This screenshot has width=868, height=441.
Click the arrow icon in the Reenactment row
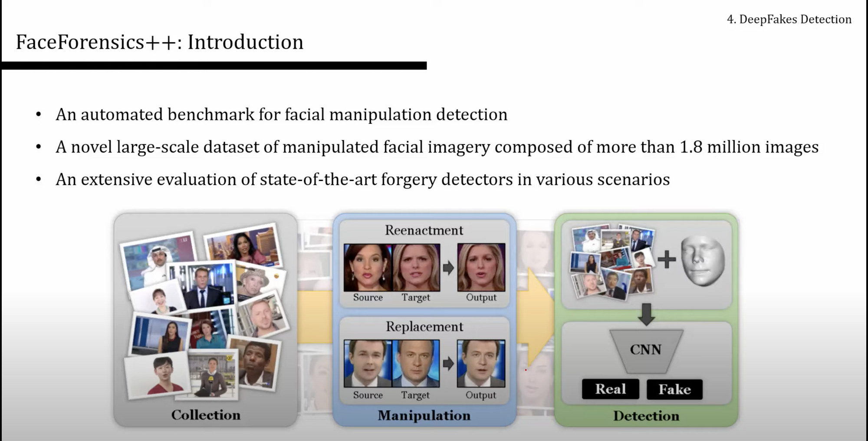point(448,268)
